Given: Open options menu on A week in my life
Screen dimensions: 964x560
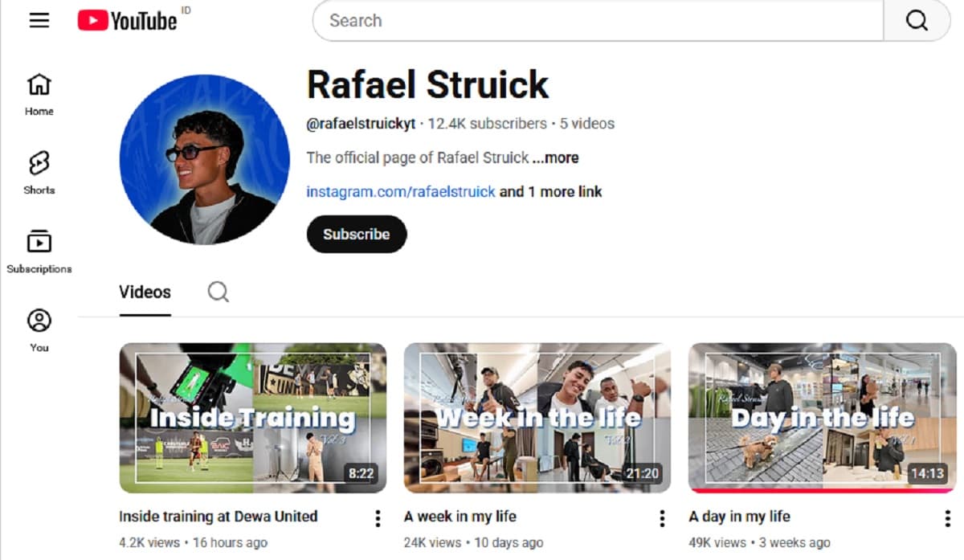Looking at the screenshot, I should coord(662,519).
